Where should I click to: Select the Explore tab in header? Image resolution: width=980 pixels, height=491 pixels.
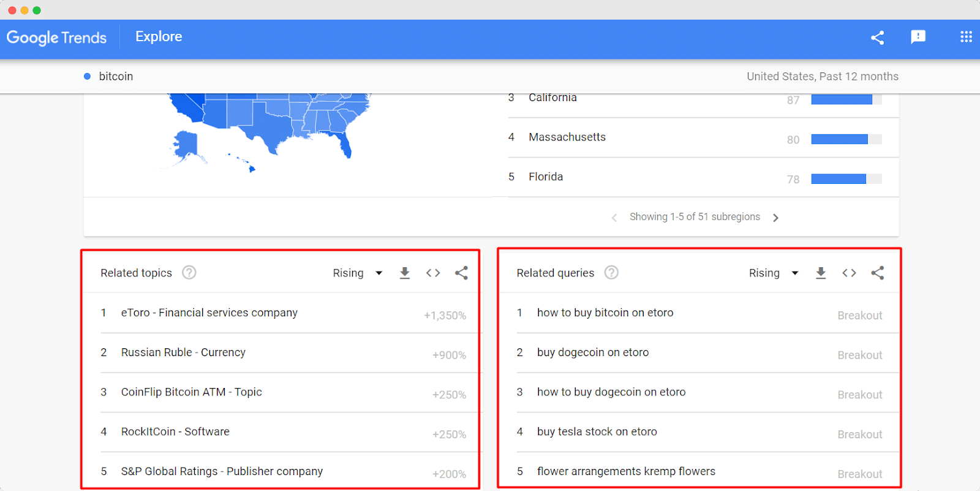[159, 37]
